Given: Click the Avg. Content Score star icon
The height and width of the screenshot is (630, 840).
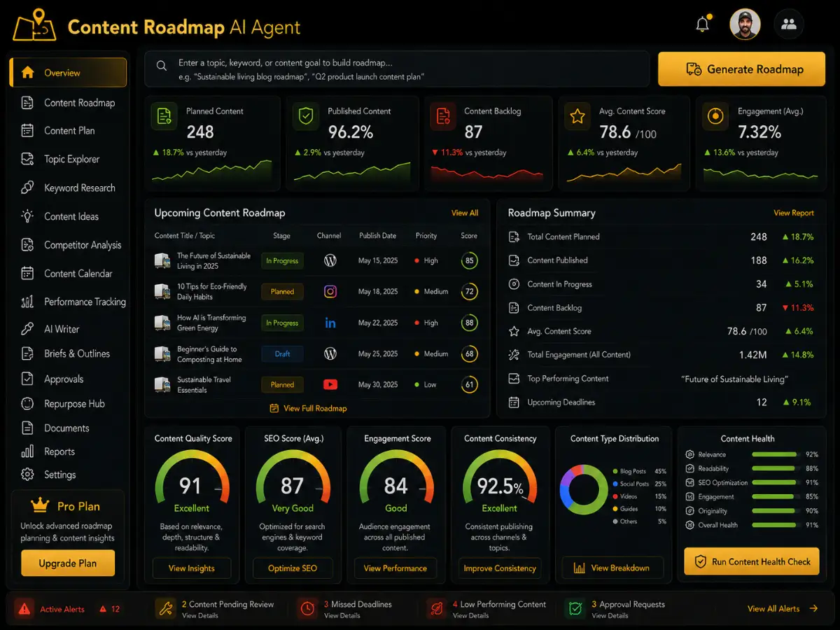Looking at the screenshot, I should (577, 117).
